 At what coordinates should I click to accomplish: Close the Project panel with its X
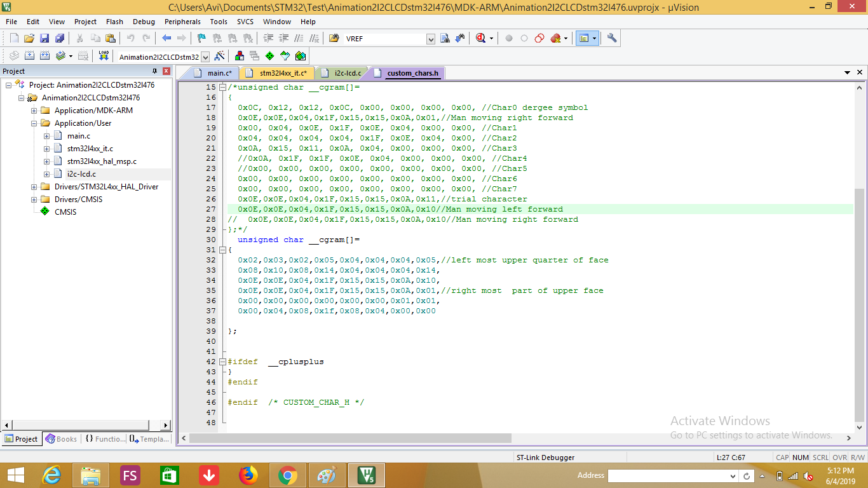166,71
